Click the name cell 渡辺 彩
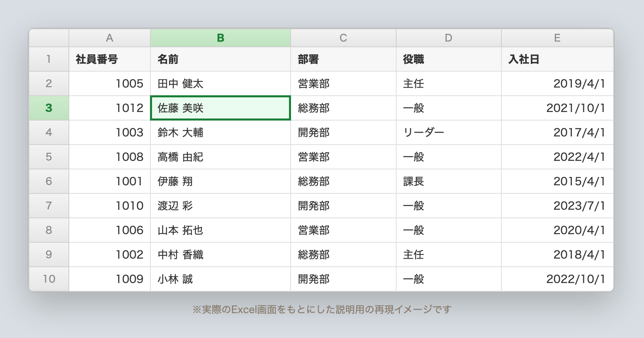 (x=221, y=206)
